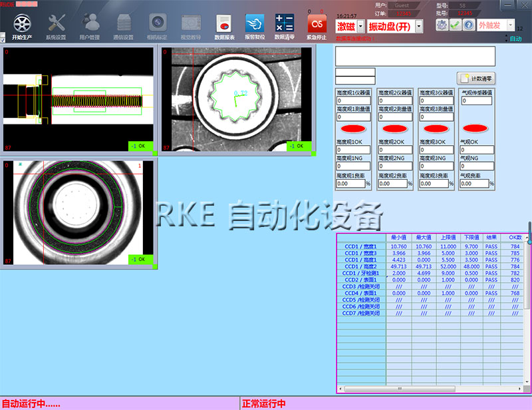Click the 计数清零 button

[476, 79]
